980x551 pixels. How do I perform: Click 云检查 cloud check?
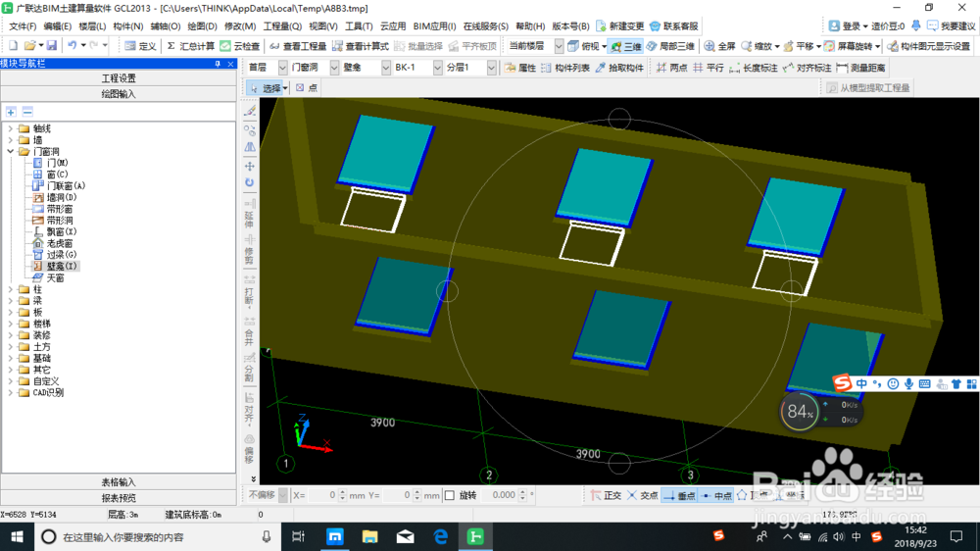point(240,46)
